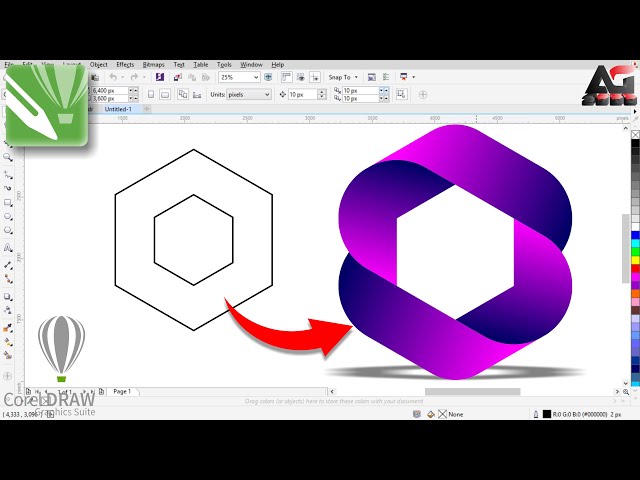The width and height of the screenshot is (640, 480).
Task: Select the Connector tool
Action: coord(7,279)
